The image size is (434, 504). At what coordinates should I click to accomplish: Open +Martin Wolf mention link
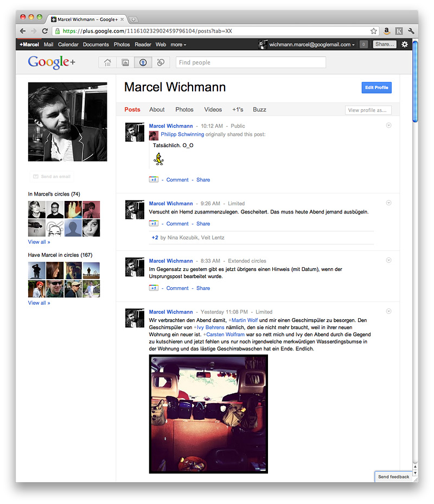243,320
